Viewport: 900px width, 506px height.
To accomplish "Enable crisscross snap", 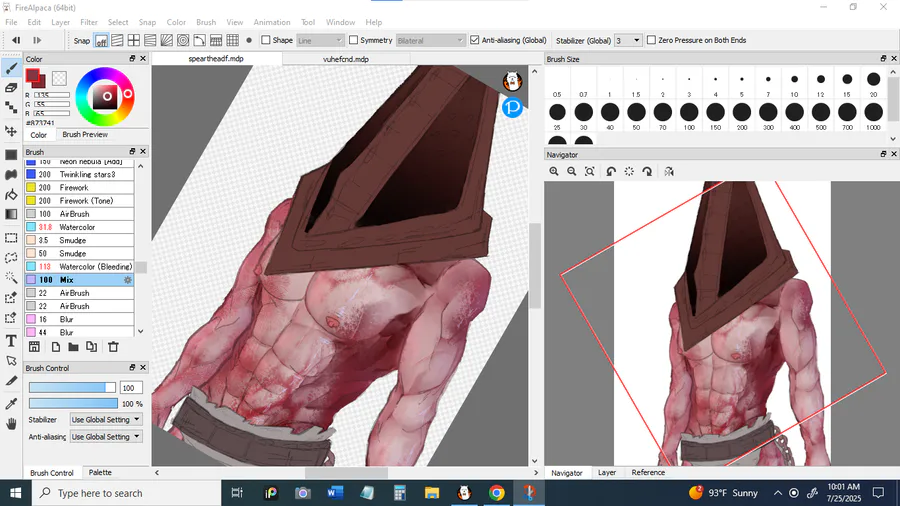I will [134, 41].
